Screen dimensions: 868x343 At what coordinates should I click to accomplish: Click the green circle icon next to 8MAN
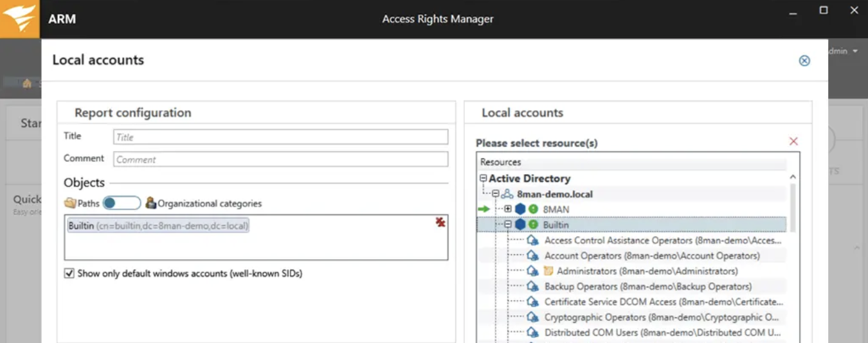click(x=533, y=209)
